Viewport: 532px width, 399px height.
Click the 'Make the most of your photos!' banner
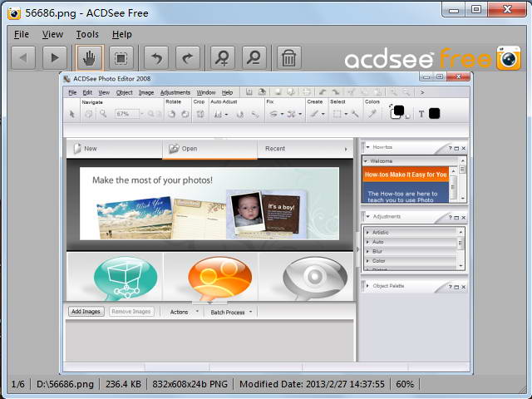(x=209, y=204)
